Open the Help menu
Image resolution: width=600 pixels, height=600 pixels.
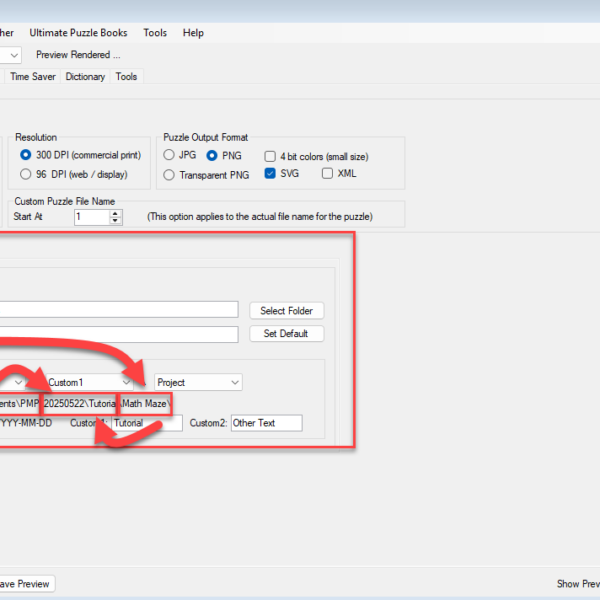(193, 33)
